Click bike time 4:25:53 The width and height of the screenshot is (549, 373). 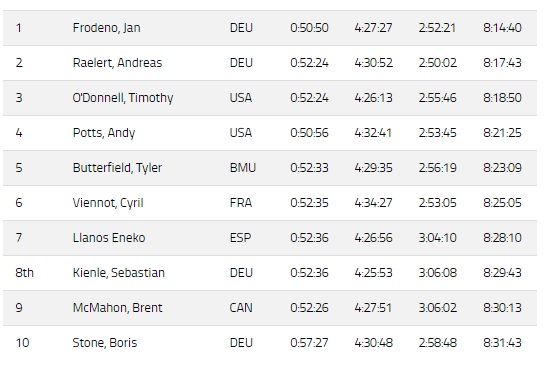(x=373, y=273)
